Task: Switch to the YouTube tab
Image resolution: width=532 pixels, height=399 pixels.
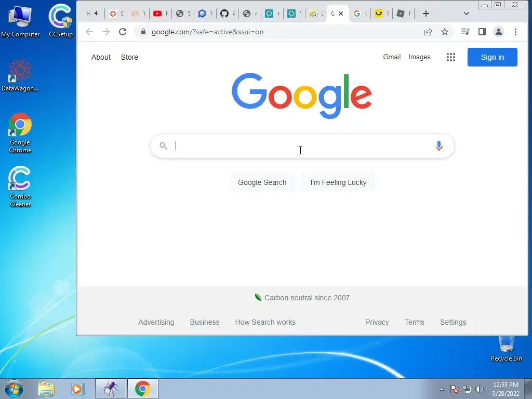Action: pyautogui.click(x=161, y=14)
